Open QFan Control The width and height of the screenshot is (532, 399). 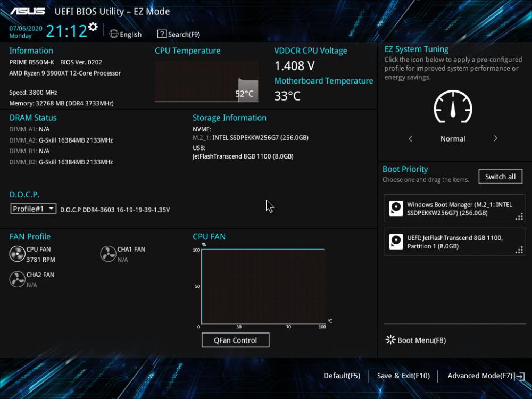click(x=236, y=340)
